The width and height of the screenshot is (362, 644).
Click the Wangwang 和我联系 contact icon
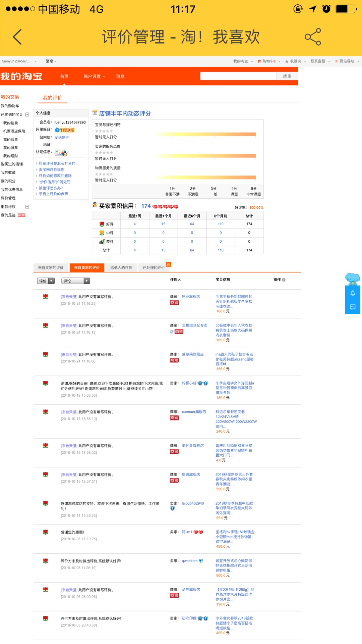coord(65,130)
